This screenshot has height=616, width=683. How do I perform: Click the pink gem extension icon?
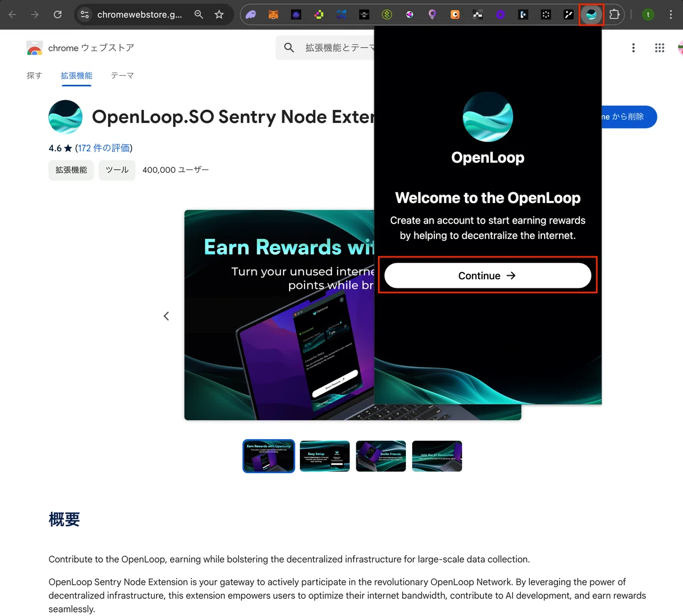point(410,15)
